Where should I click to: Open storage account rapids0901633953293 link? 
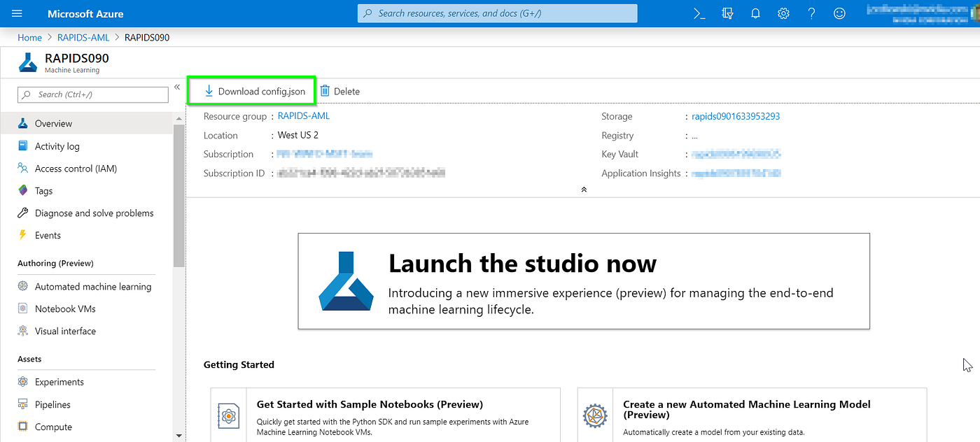736,116
